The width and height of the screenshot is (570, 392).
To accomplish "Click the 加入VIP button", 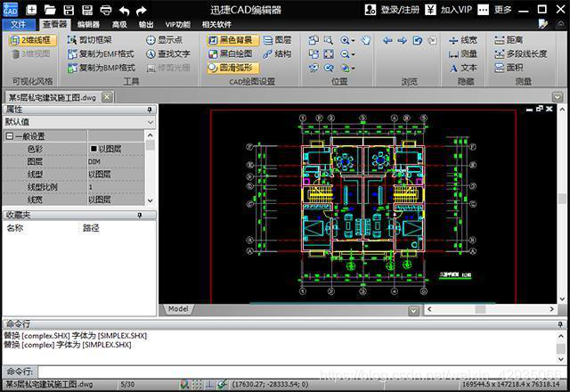I will click(449, 10).
